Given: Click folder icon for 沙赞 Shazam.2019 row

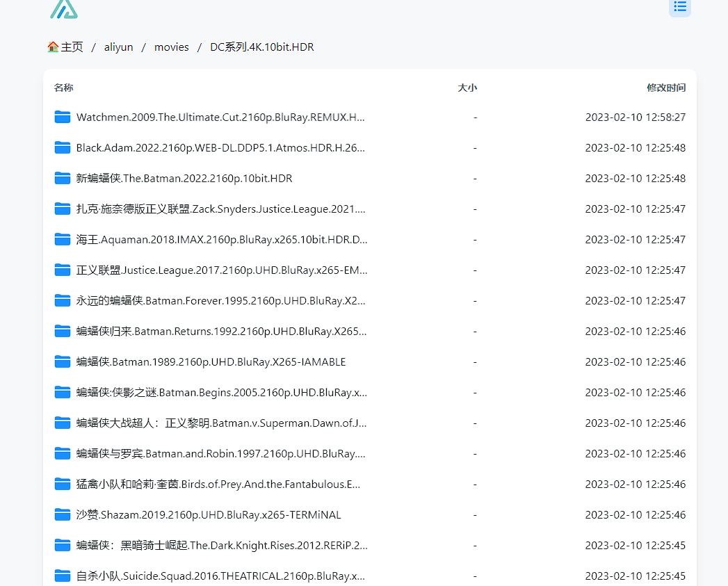Looking at the screenshot, I should click(x=62, y=515).
